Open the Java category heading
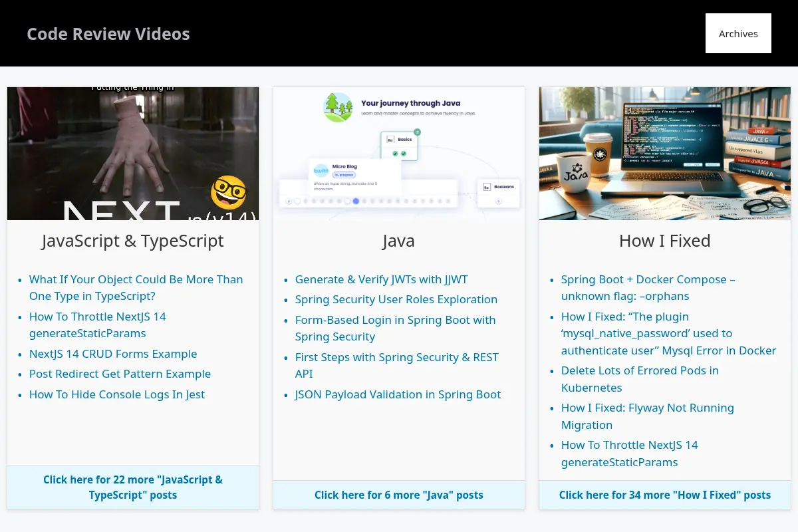Viewport: 798px width, 532px height. pyautogui.click(x=399, y=241)
